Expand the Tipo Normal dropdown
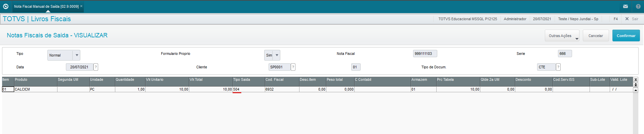The image size is (644, 134). 77,55
